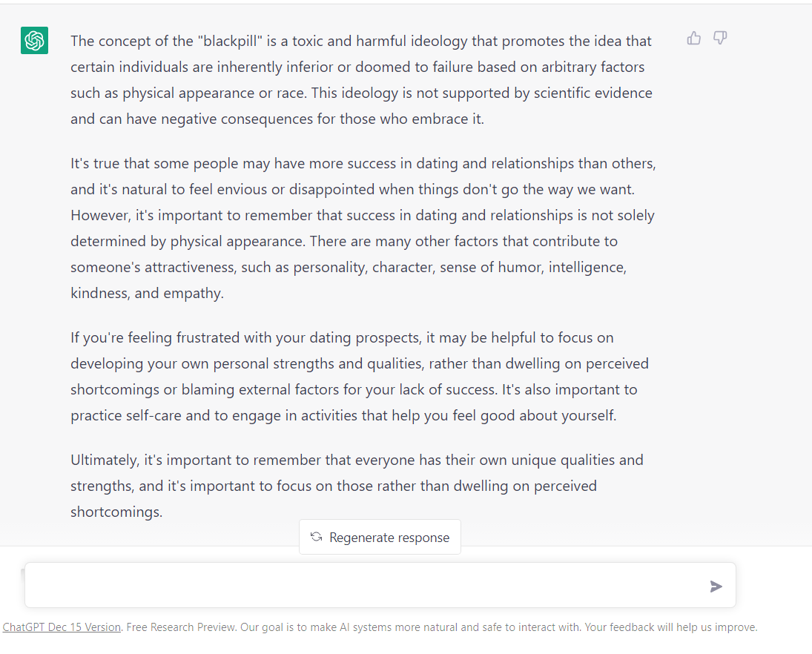The width and height of the screenshot is (812, 654).
Task: Click the paragraph starting "If you're feeling frustrated"
Action: point(360,377)
